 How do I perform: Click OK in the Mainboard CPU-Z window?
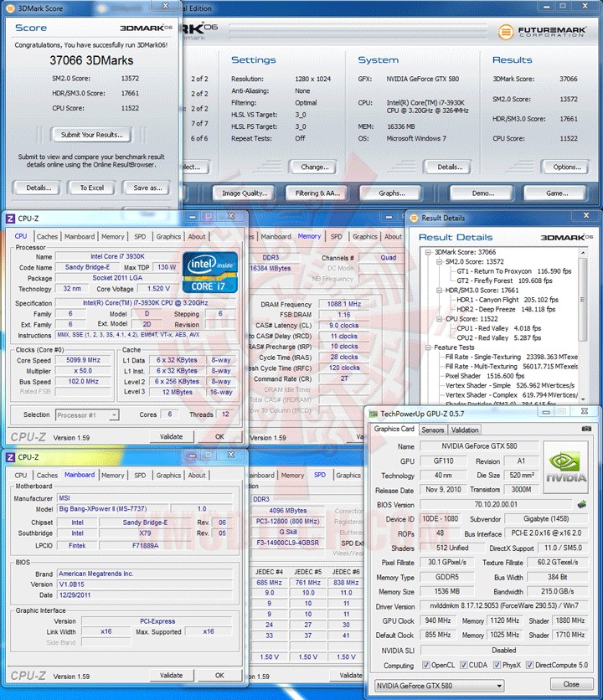219,675
